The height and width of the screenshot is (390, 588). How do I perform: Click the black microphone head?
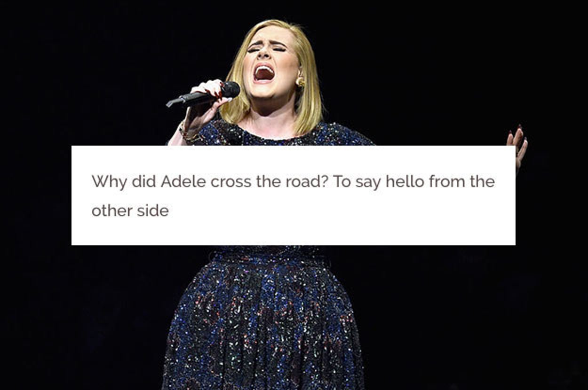[x=231, y=89]
